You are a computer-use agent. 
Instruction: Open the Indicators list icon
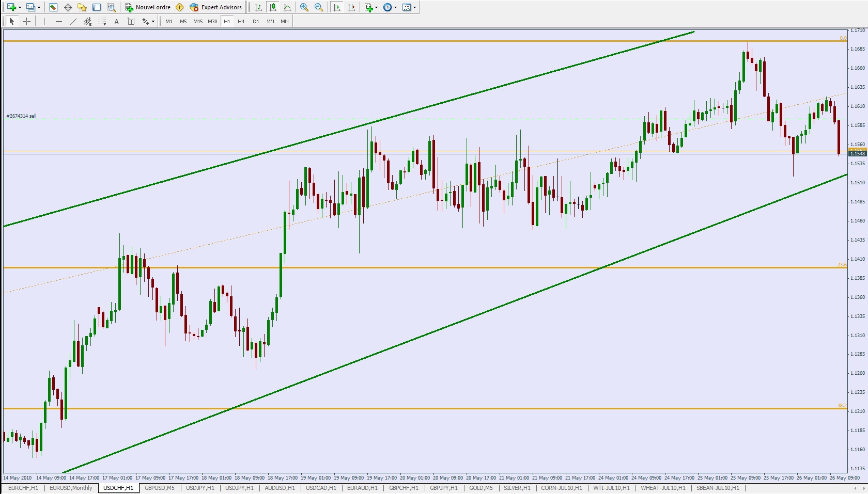tap(368, 7)
